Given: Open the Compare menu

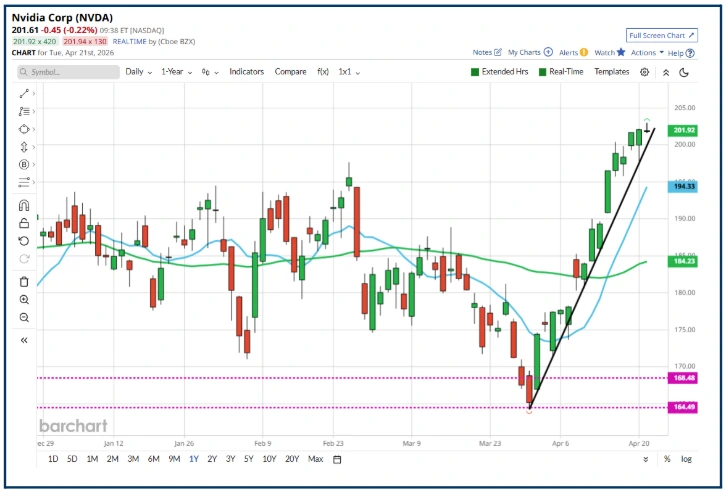Looking at the screenshot, I should 290,72.
